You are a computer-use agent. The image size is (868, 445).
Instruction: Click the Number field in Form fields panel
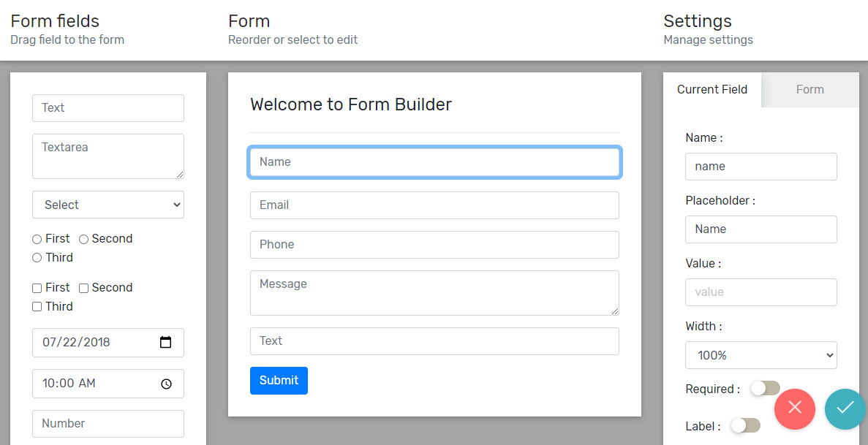[x=107, y=424]
